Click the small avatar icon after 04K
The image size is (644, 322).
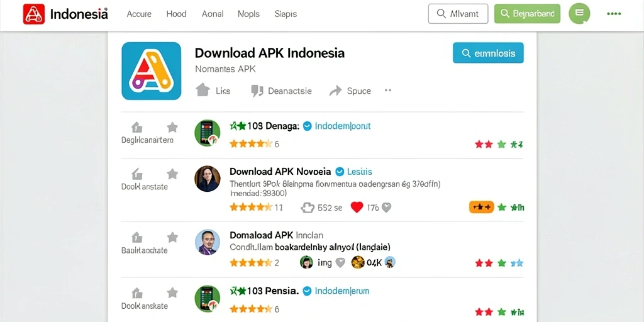(390, 262)
